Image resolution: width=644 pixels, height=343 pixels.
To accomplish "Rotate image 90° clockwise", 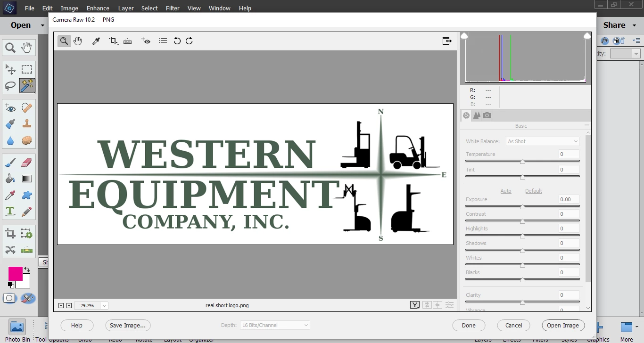I will tap(189, 41).
